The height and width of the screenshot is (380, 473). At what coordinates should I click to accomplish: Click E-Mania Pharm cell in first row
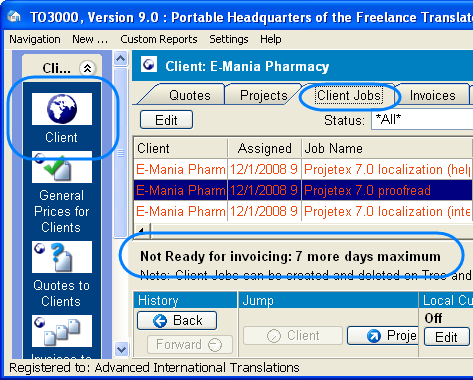pyautogui.click(x=181, y=169)
